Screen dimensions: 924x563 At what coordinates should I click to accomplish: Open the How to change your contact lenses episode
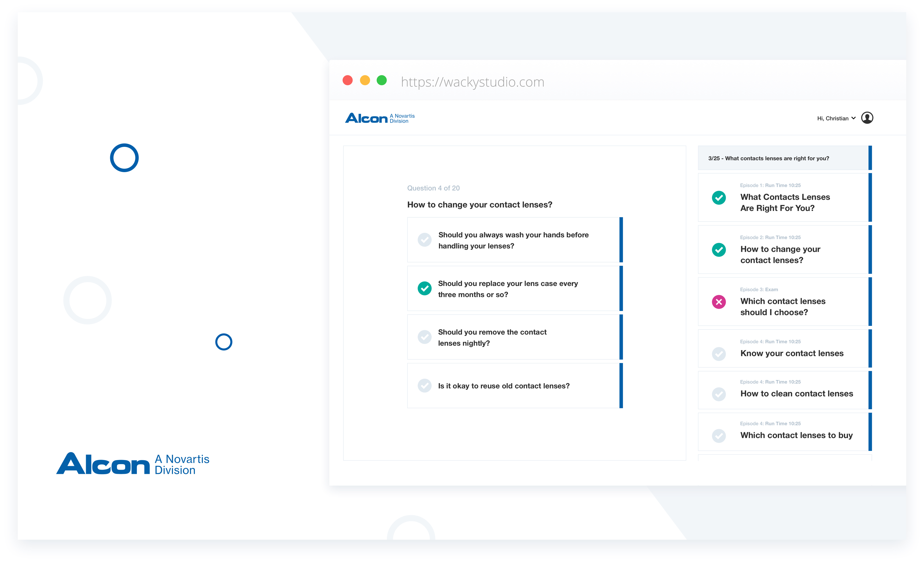click(x=780, y=255)
